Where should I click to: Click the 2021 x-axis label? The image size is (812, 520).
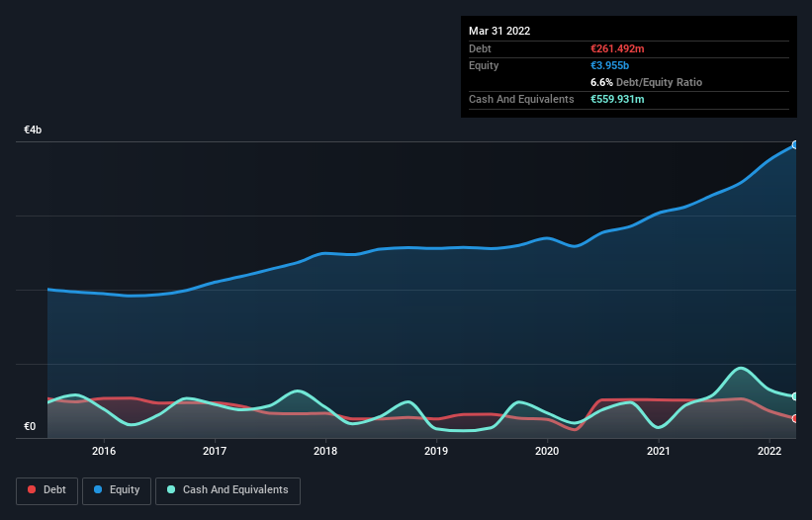click(x=658, y=451)
